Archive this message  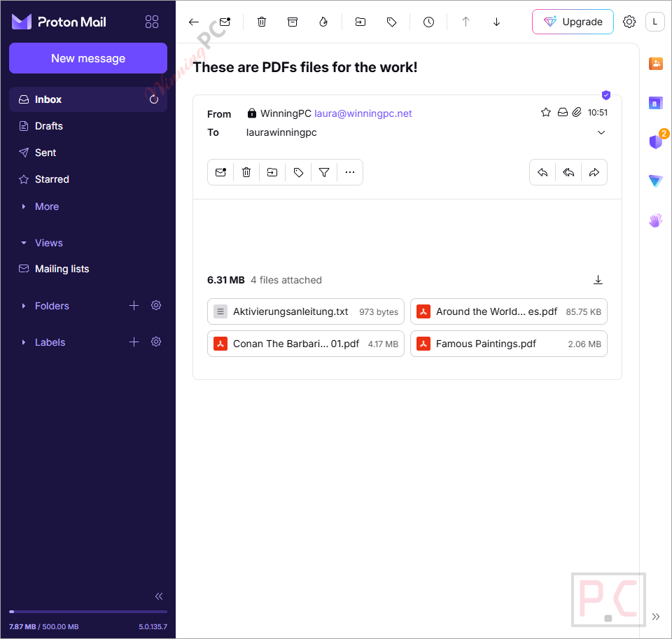pyautogui.click(x=293, y=22)
